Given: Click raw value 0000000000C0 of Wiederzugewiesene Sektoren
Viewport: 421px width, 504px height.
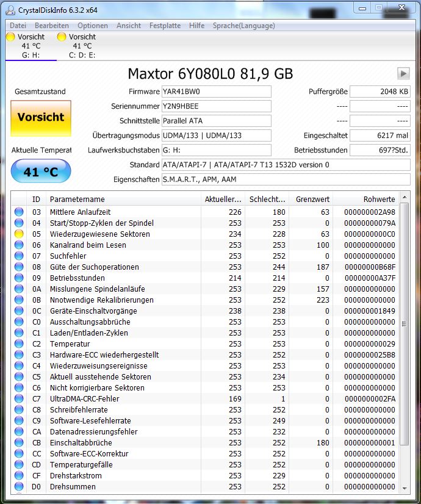Looking at the screenshot, I should pyautogui.click(x=370, y=234).
